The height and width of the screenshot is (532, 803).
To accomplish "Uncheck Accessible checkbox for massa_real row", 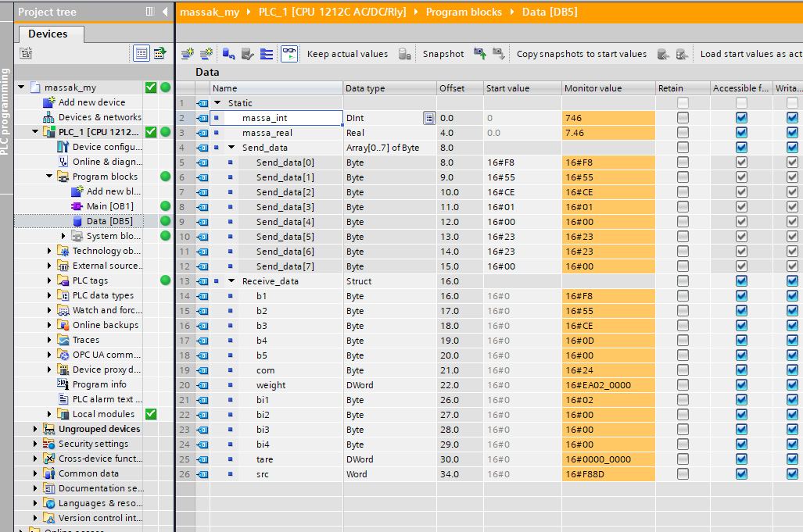I will [741, 133].
